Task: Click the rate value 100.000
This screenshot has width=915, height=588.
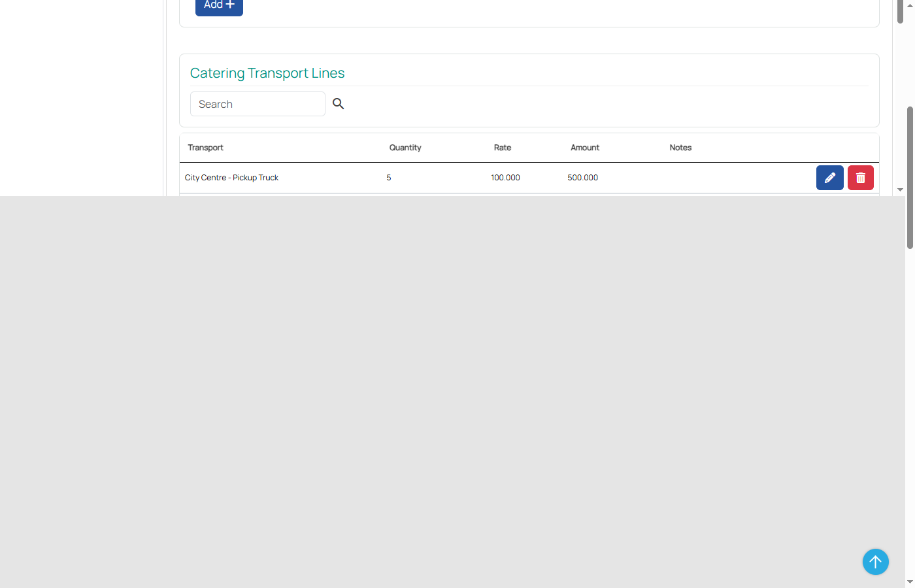Action: pyautogui.click(x=505, y=178)
